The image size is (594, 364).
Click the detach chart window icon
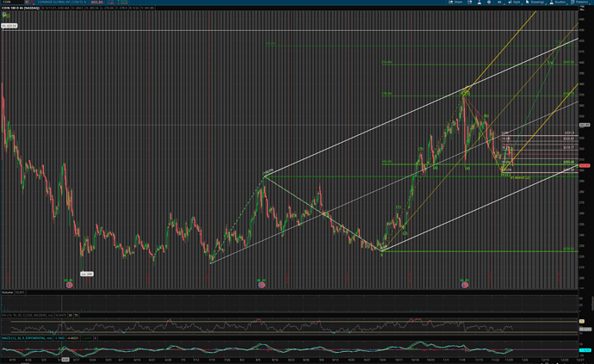click(470, 3)
